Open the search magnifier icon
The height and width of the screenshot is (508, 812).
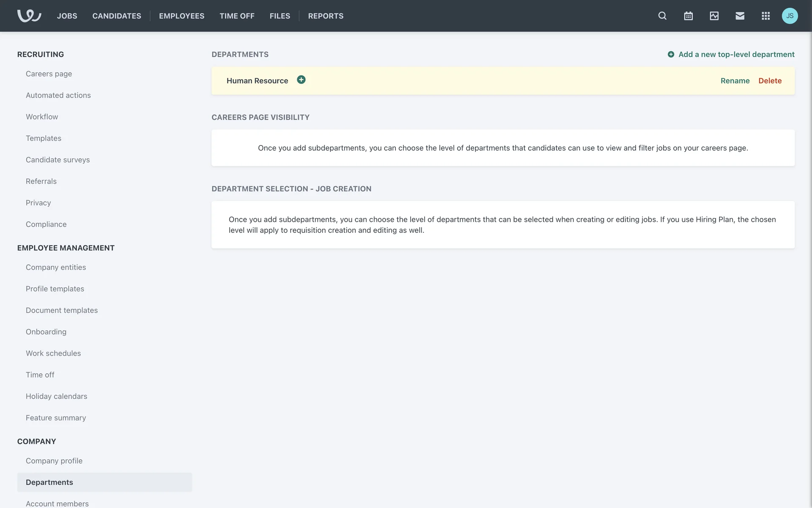662,16
